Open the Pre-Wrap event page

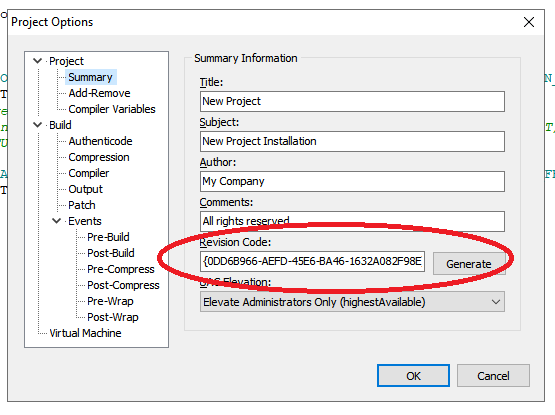point(110,301)
